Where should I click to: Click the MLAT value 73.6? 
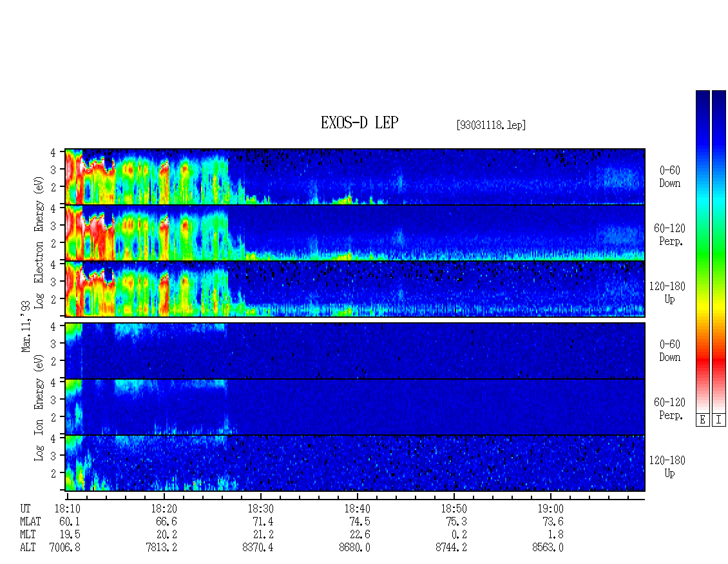pos(553,521)
